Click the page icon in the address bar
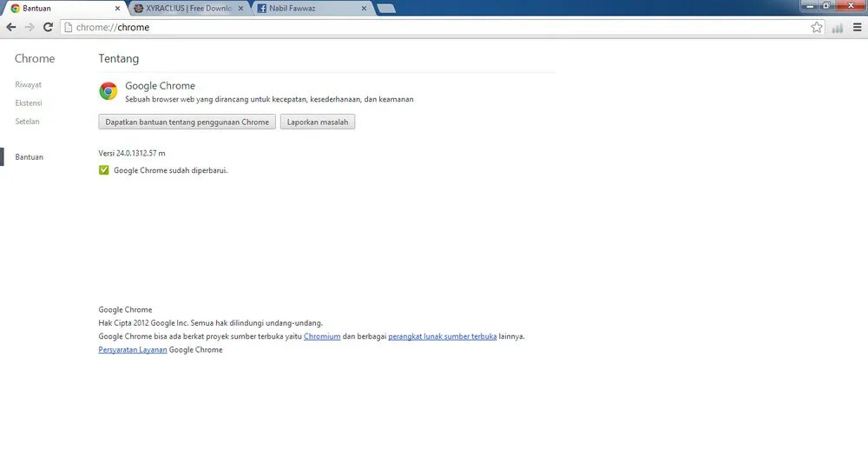 coord(68,27)
